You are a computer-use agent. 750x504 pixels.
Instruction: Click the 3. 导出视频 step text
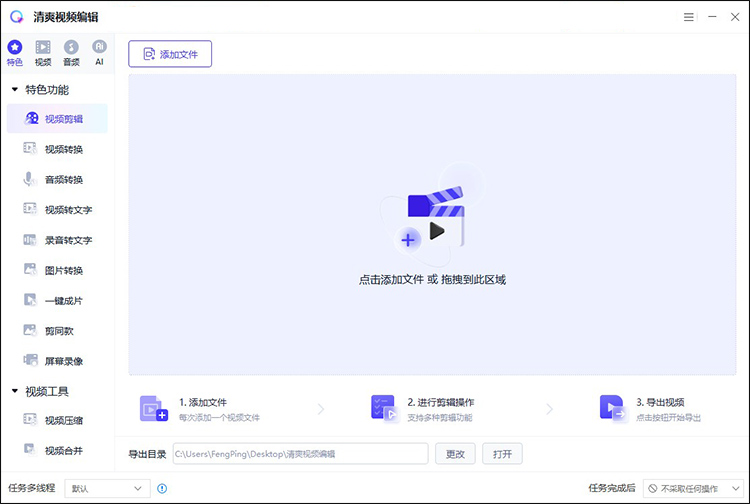tap(660, 403)
